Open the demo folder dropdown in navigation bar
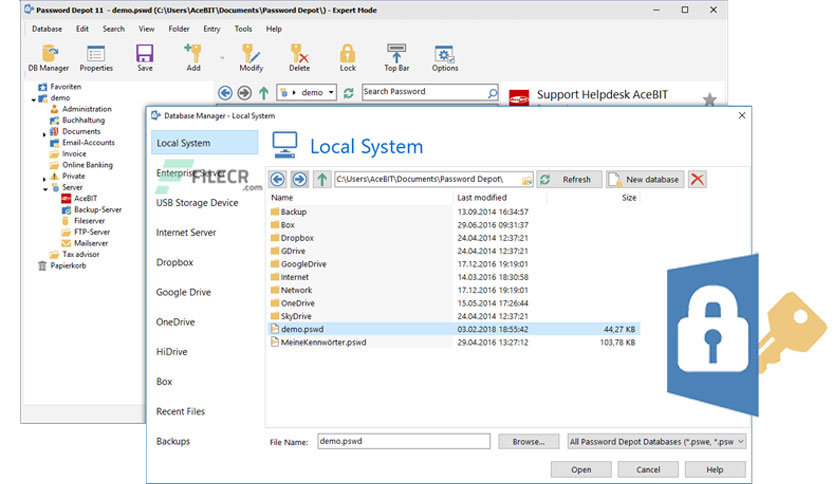The height and width of the screenshot is (484, 836). pos(331,93)
